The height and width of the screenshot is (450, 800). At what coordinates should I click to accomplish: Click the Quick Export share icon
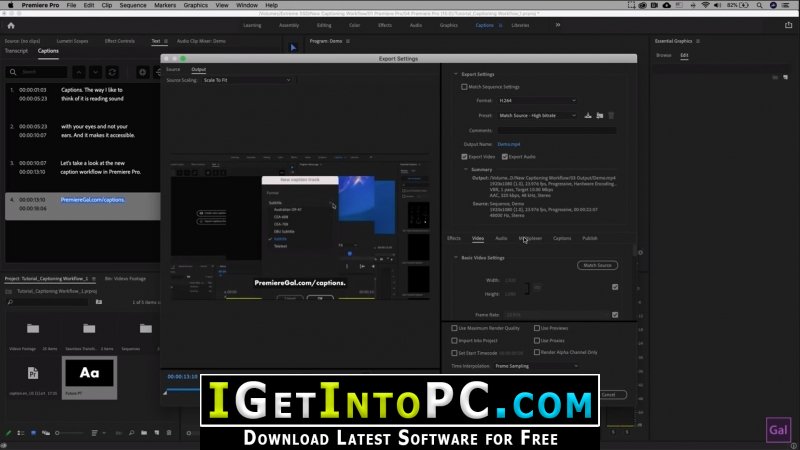[x=788, y=25]
